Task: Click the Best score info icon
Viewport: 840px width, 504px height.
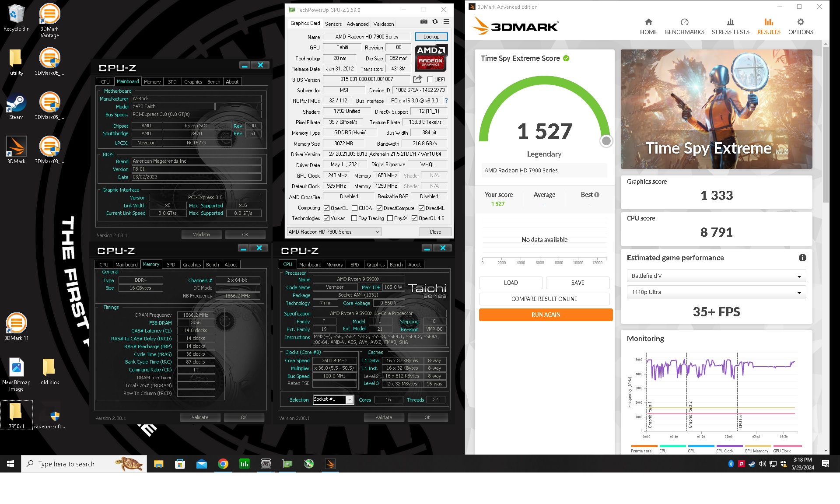Action: pyautogui.click(x=597, y=195)
